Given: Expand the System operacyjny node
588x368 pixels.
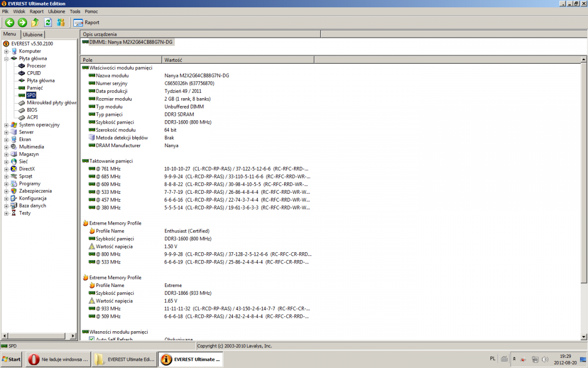Looking at the screenshot, I should [x=6, y=125].
